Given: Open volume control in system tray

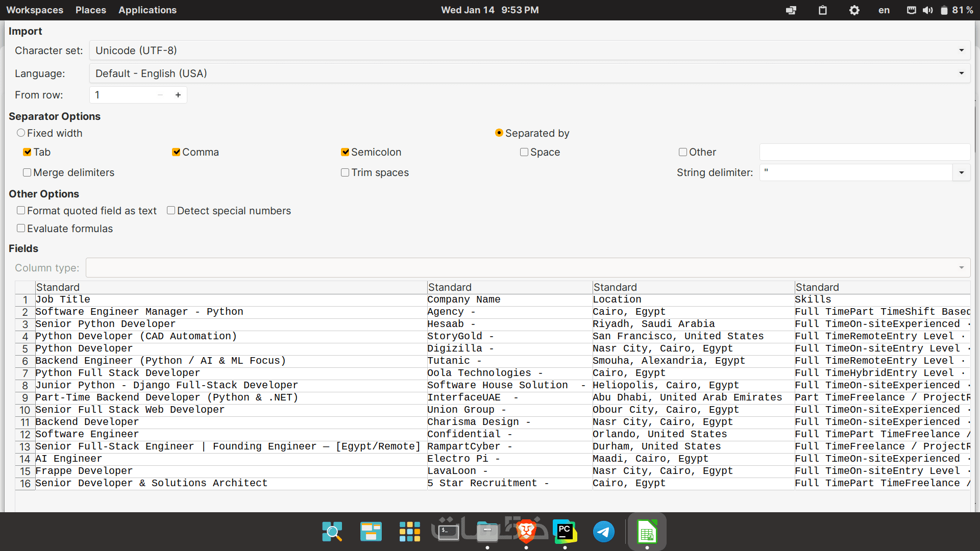Looking at the screenshot, I should tap(927, 10).
